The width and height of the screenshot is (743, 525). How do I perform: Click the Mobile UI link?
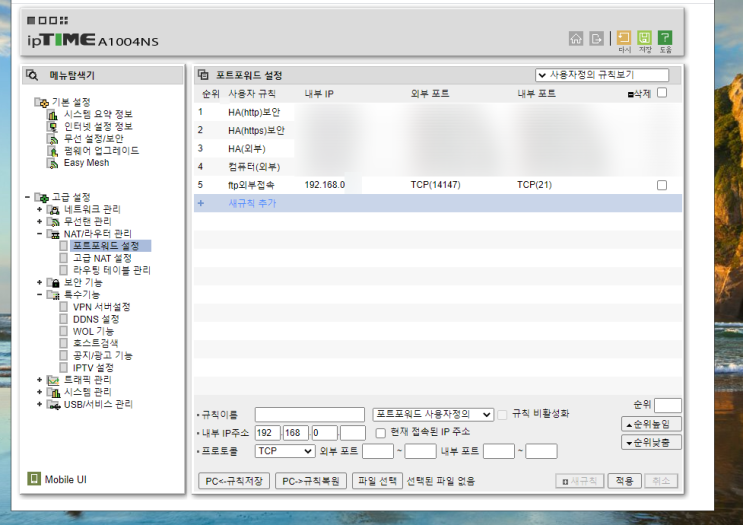(x=65, y=480)
